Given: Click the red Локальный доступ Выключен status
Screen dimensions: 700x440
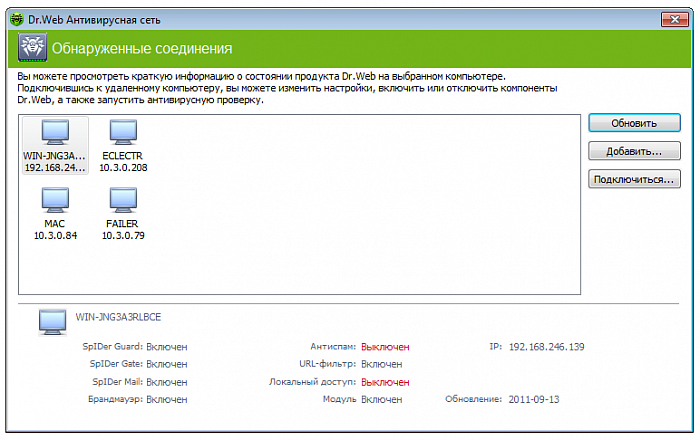Looking at the screenshot, I should 385,382.
